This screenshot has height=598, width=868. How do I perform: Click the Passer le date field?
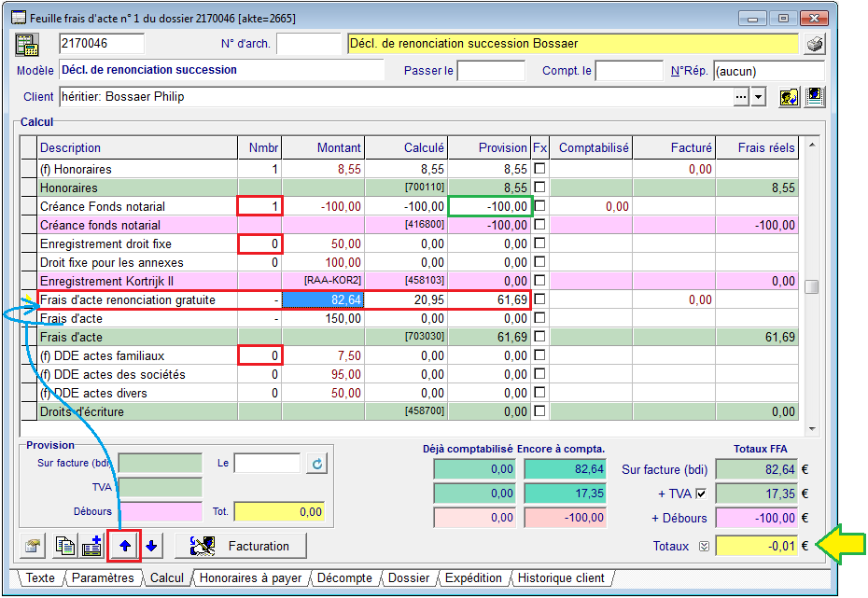coord(491,71)
